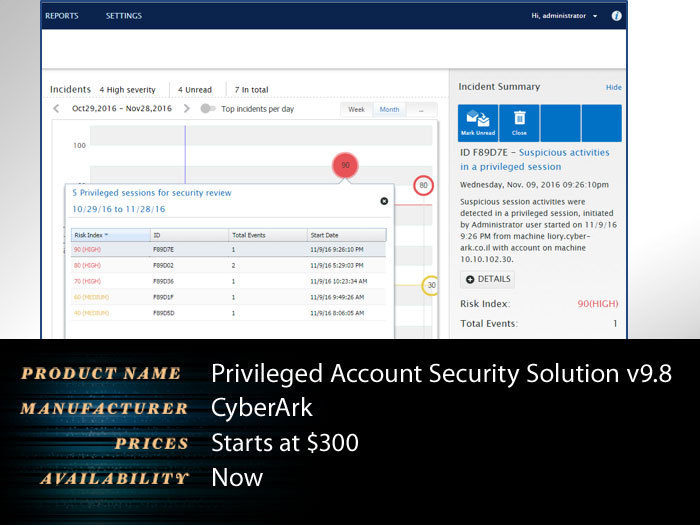The image size is (700, 525).
Task: Switch to Week view
Action: [356, 109]
